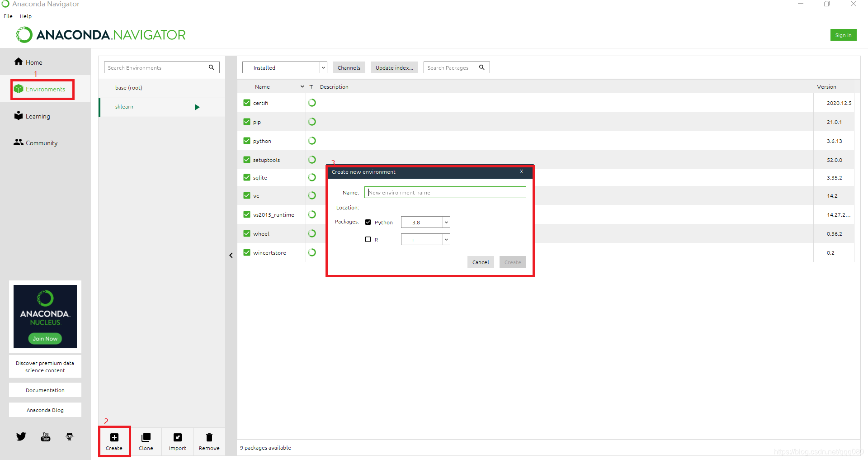Open the File menu
Screen dimensions: 868x460
(8, 16)
